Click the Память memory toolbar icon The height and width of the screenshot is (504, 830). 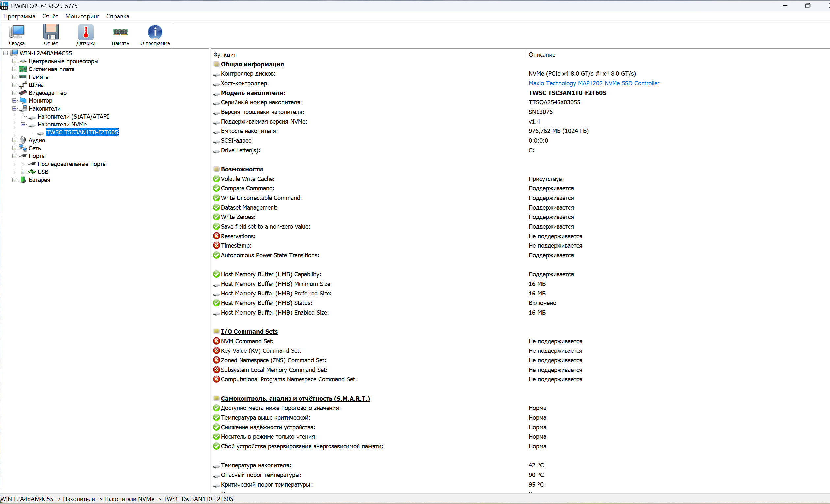pos(120,32)
